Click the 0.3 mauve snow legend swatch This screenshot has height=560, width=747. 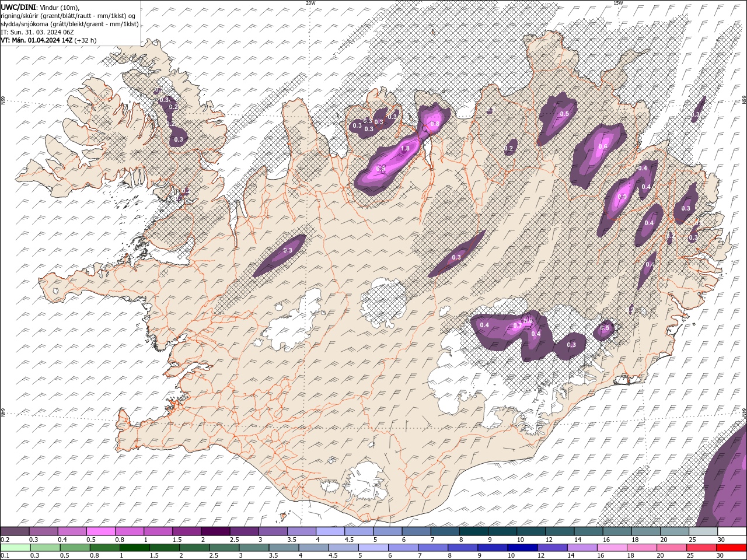click(44, 531)
